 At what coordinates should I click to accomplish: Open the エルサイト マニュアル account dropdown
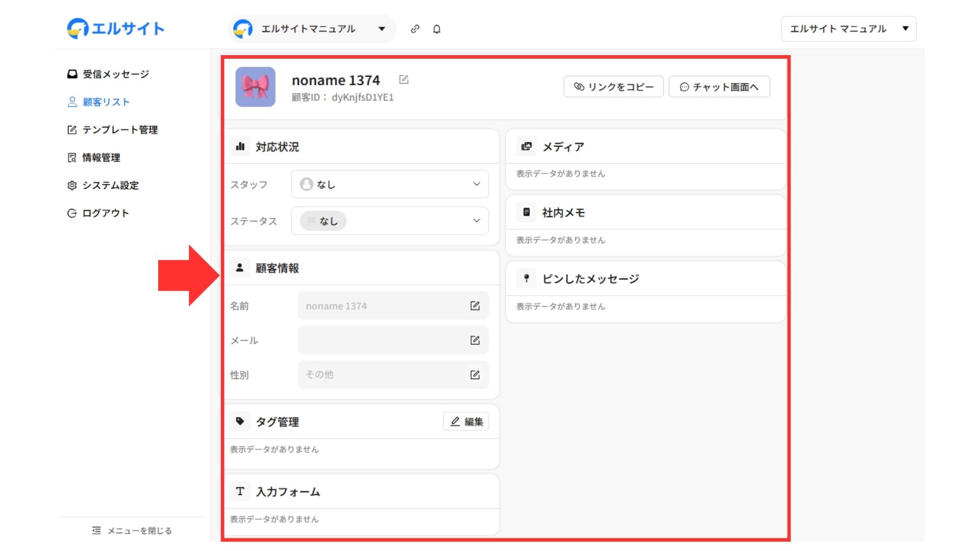(x=848, y=29)
